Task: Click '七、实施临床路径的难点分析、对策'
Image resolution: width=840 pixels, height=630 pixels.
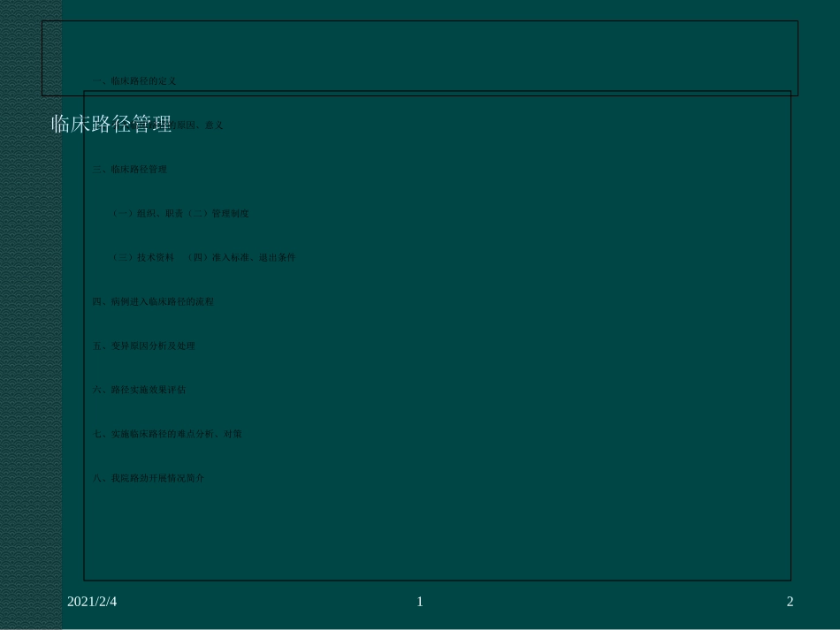Action: [167, 434]
